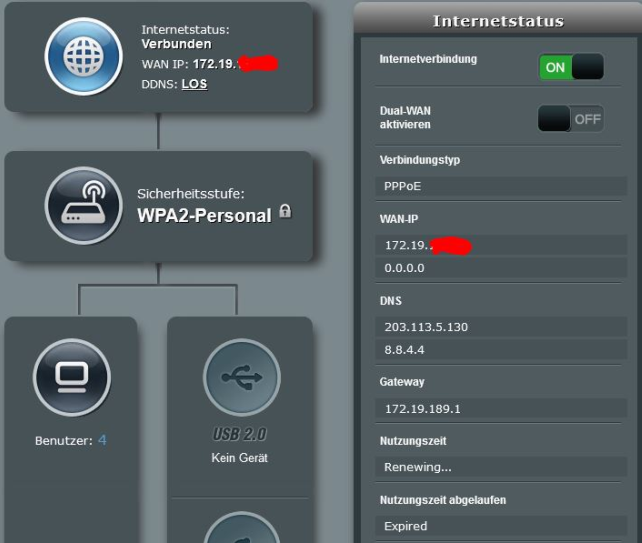Screen dimensions: 642x543
Task: Select the USB 2.0 device icon
Action: 242,377
